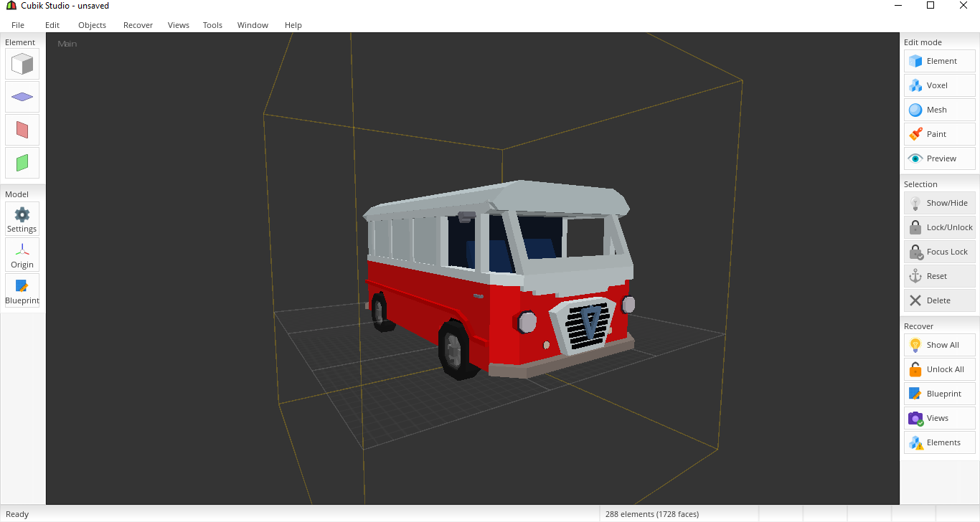980x522 pixels.
Task: Click the Origin axis tool
Action: coord(22,255)
